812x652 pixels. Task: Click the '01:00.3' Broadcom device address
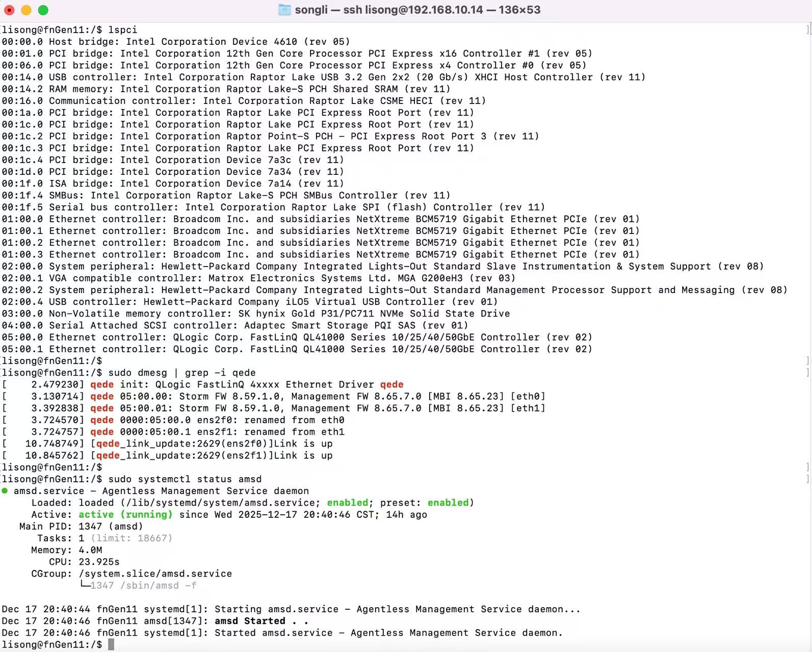[x=22, y=254]
